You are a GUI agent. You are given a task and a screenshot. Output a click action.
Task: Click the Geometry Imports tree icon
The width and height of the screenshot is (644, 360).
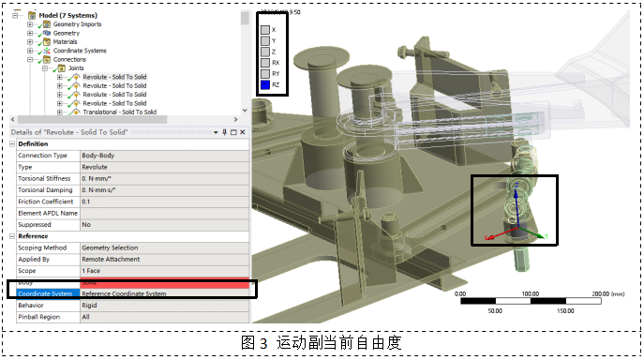47,24
